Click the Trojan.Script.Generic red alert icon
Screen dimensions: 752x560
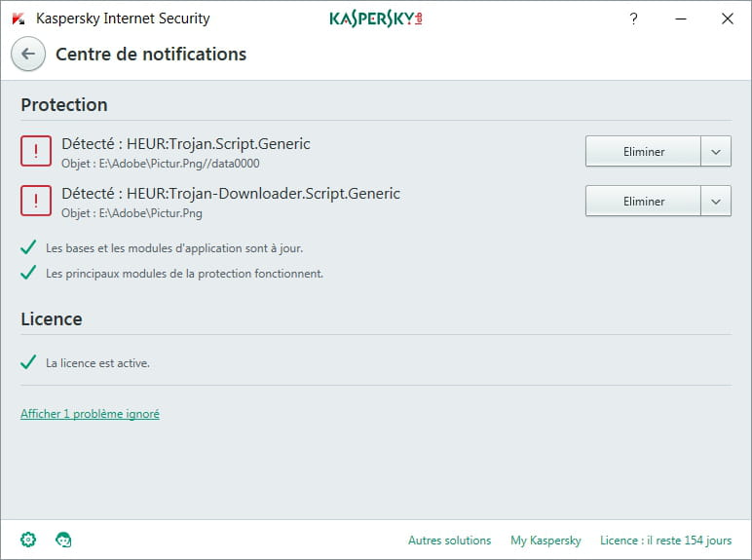click(x=36, y=151)
